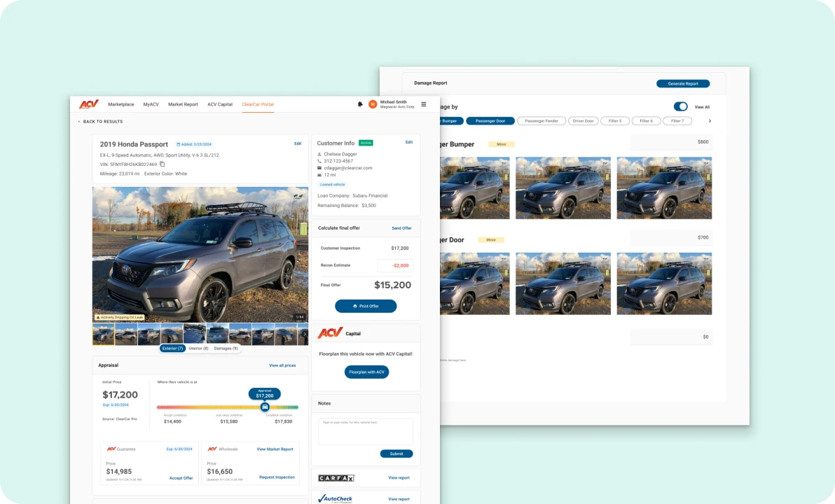Open the MyACV tab
This screenshot has height=504, width=835.
tap(151, 104)
